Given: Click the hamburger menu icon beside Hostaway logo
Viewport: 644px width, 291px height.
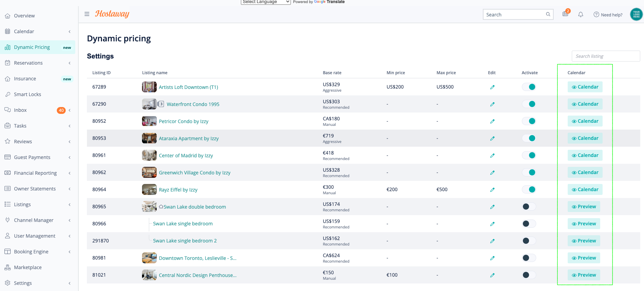Looking at the screenshot, I should click(x=87, y=14).
